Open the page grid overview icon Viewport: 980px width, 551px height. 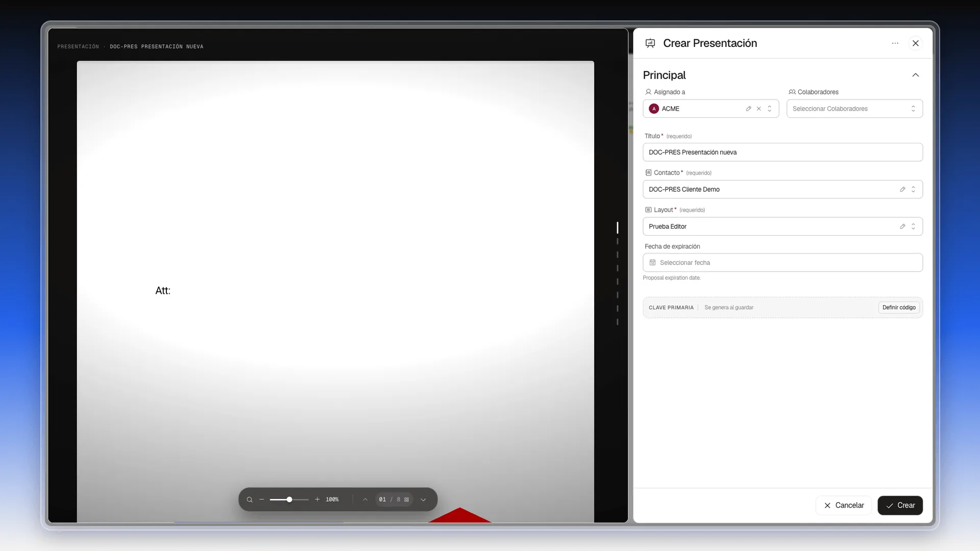tap(407, 499)
